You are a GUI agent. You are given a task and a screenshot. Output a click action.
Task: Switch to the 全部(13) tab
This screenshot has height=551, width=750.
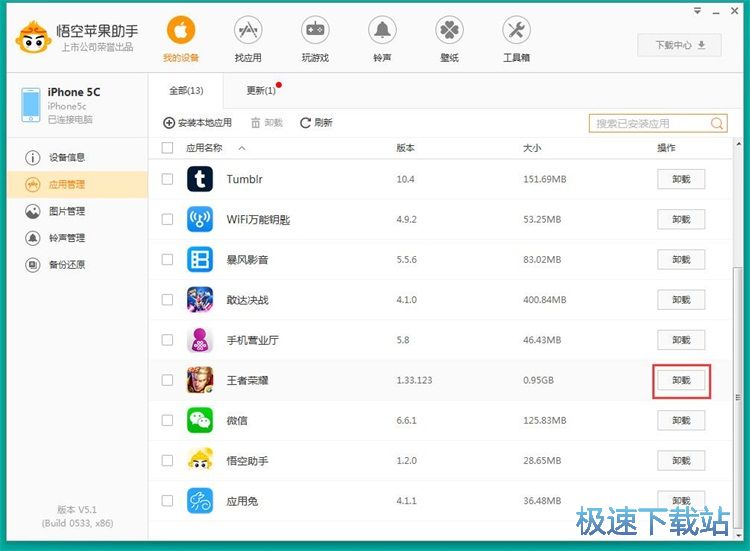pyautogui.click(x=186, y=91)
